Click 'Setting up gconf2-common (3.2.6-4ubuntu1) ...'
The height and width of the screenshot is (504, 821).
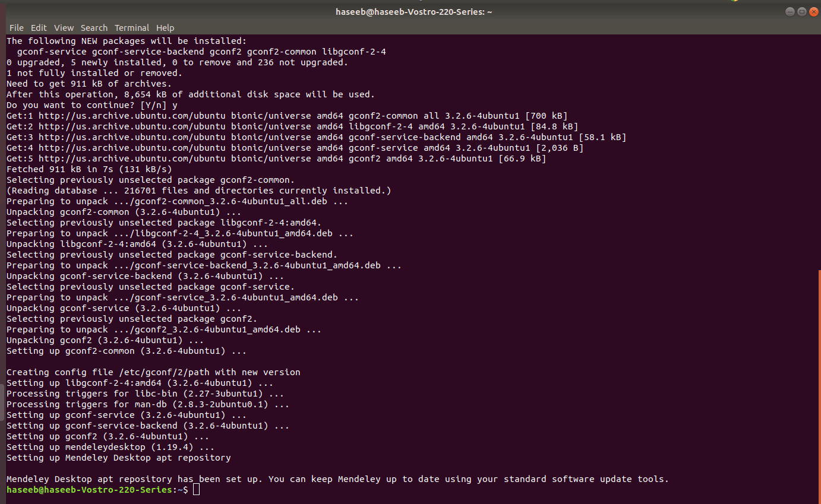tap(127, 351)
